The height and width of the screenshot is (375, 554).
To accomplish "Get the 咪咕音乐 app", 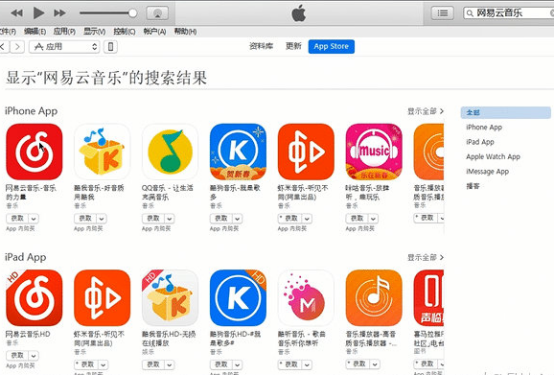I will click(x=356, y=219).
